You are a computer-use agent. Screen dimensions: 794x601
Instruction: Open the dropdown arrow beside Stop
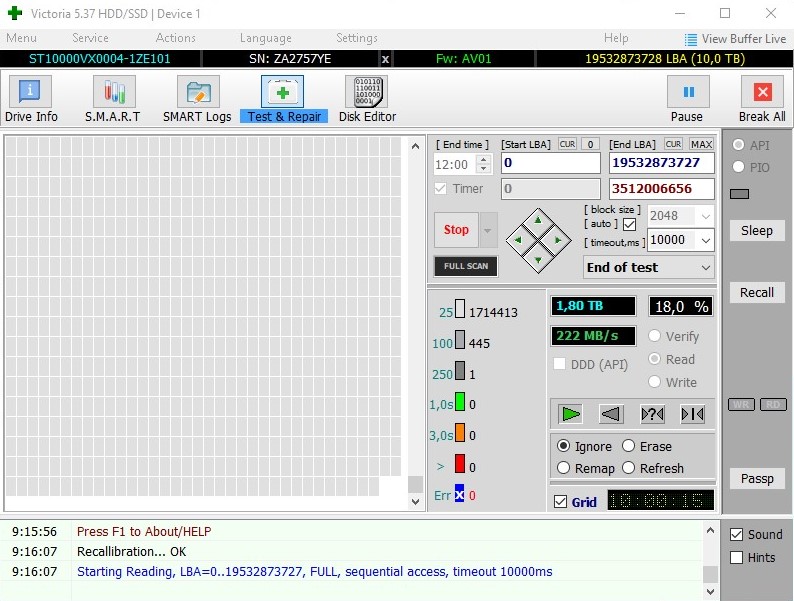pos(488,230)
